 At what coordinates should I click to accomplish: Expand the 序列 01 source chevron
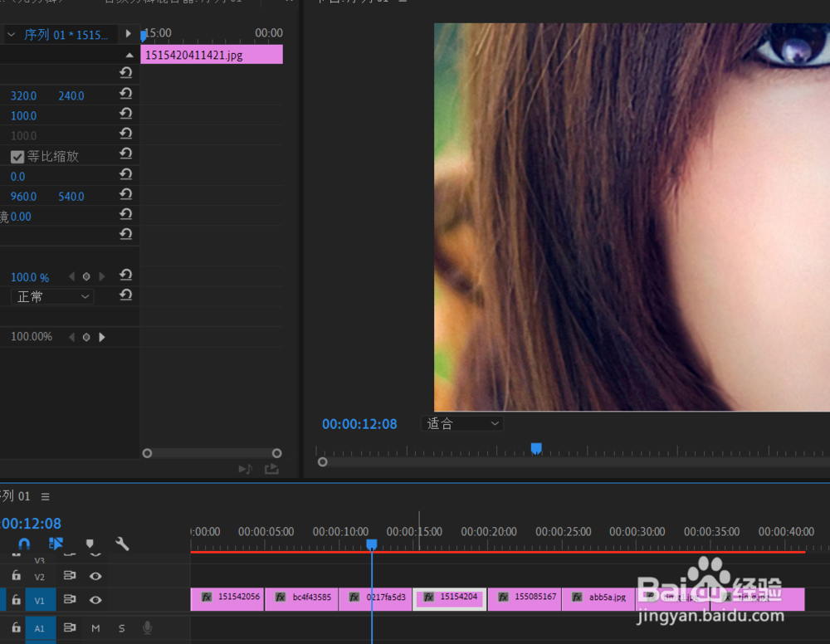pos(11,34)
